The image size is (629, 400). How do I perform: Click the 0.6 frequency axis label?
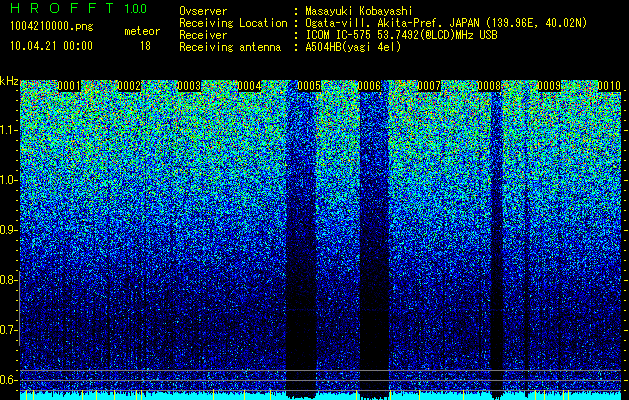click(x=9, y=380)
